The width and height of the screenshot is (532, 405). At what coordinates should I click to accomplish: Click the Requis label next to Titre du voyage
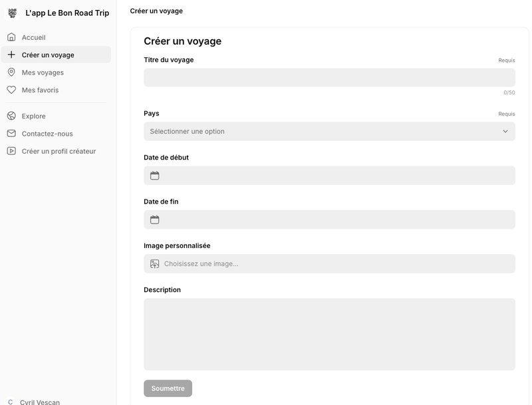tap(507, 61)
